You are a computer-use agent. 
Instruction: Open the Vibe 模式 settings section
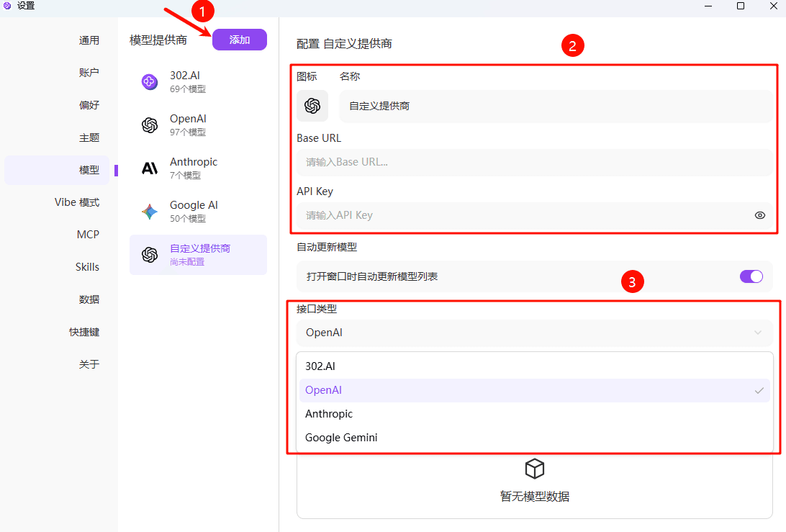coord(77,202)
